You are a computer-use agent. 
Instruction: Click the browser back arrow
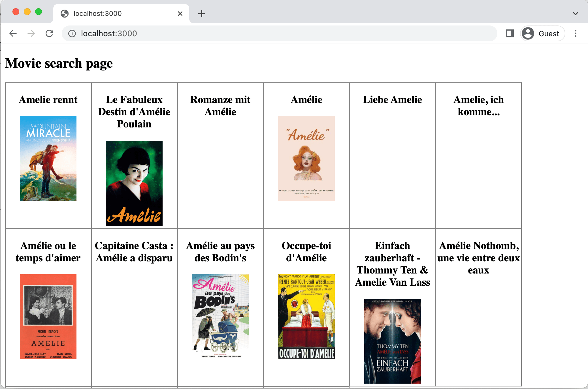click(x=13, y=33)
